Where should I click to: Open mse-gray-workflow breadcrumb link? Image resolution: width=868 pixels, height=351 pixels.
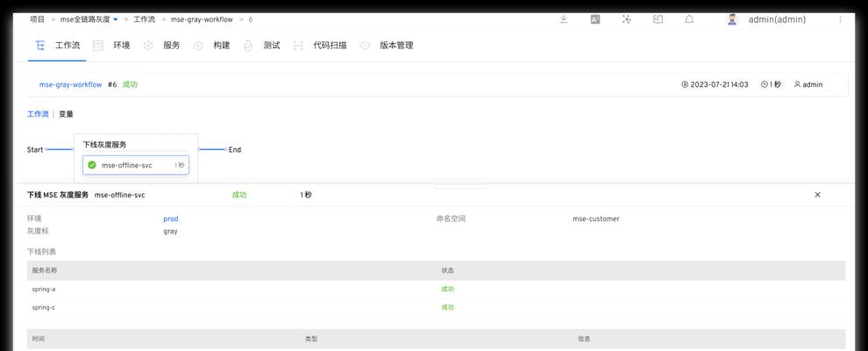[x=202, y=19]
